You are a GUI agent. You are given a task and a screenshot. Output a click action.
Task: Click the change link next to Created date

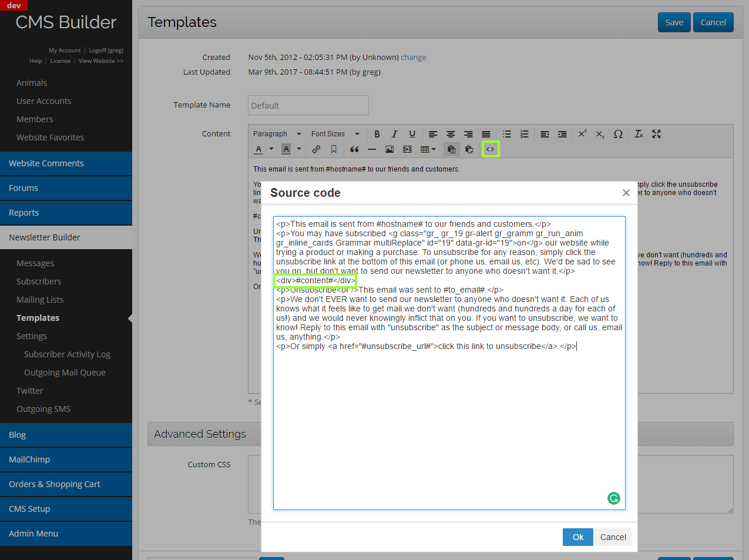tap(414, 57)
